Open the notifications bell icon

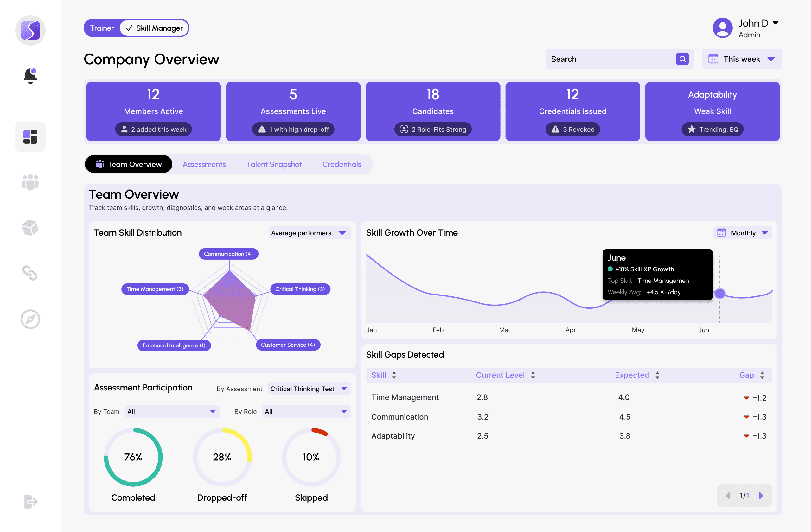[30, 76]
